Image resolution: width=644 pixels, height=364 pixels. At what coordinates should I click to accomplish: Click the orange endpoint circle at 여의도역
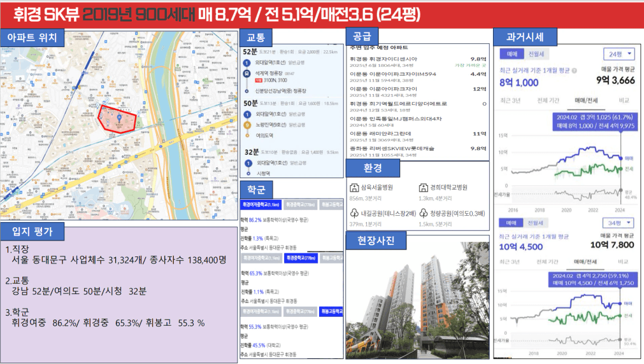coord(247,136)
